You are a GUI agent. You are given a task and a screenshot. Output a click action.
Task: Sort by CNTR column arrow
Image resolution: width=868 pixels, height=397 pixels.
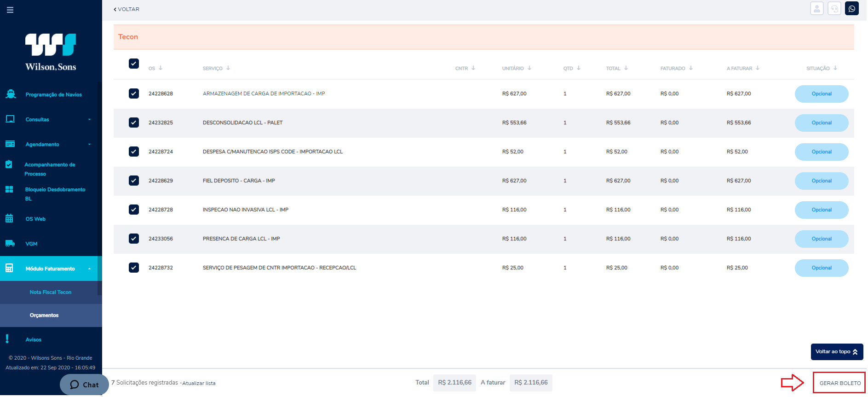tap(473, 68)
